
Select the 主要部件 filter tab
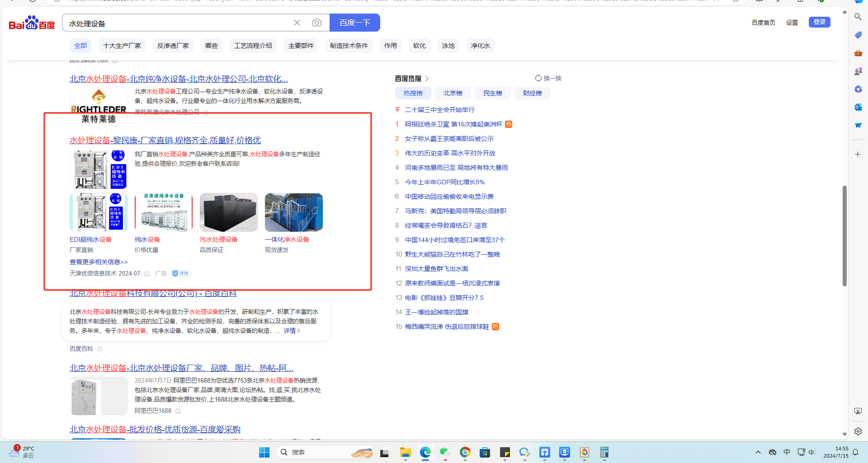pos(301,46)
